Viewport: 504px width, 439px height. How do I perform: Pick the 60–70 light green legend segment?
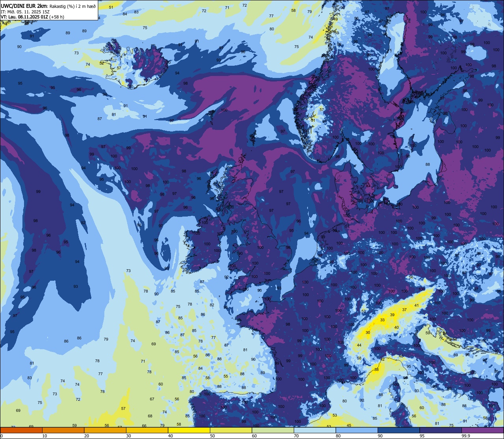point(273,430)
